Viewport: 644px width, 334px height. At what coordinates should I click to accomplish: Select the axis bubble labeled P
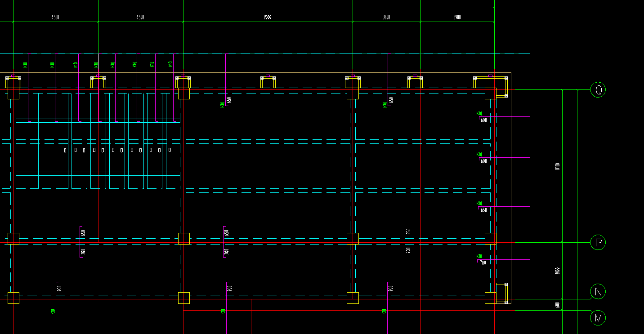[598, 243]
